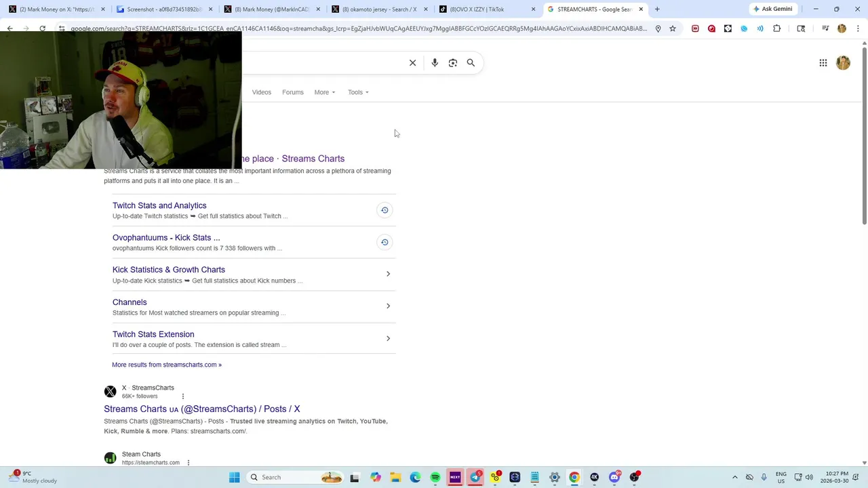Click the tray microphone icon
Image resolution: width=868 pixels, height=488 pixels.
764,477
